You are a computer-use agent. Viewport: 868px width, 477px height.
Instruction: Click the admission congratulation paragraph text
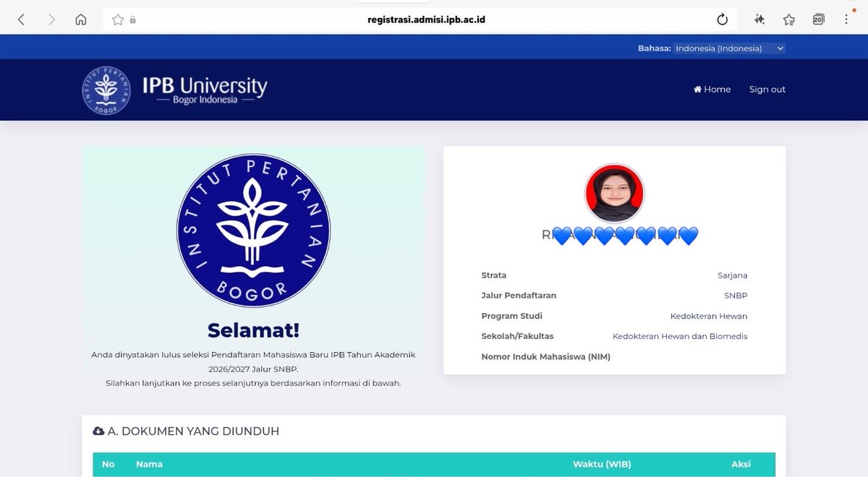click(x=253, y=369)
